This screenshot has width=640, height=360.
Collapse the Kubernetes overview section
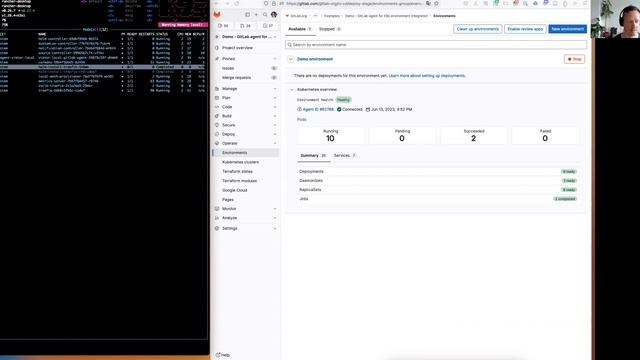point(292,89)
